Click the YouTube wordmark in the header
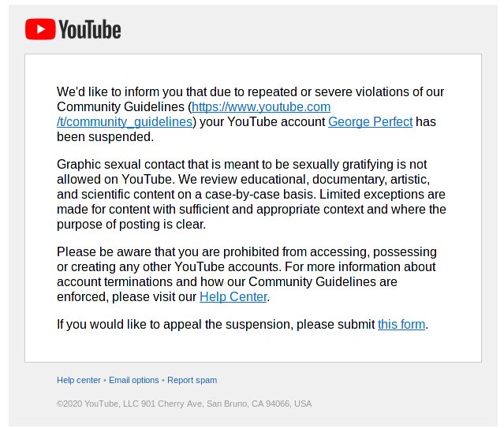This screenshot has width=504, height=428. 90,30
